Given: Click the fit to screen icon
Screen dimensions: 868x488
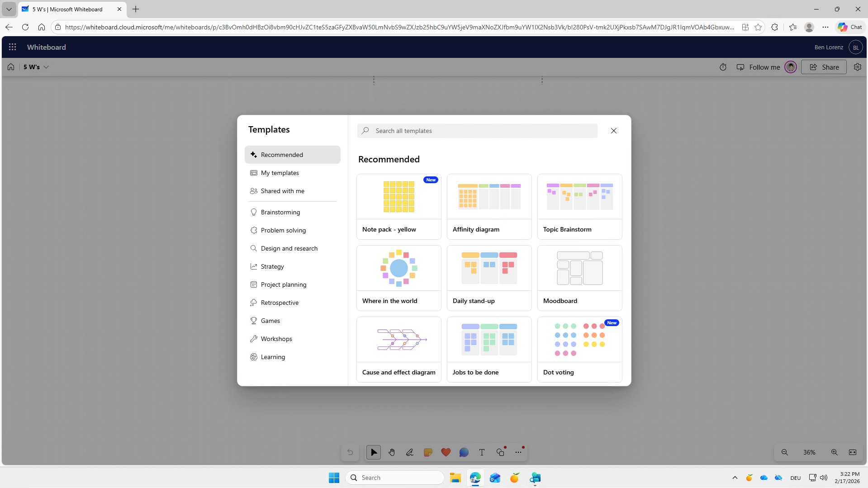Looking at the screenshot, I should [853, 452].
